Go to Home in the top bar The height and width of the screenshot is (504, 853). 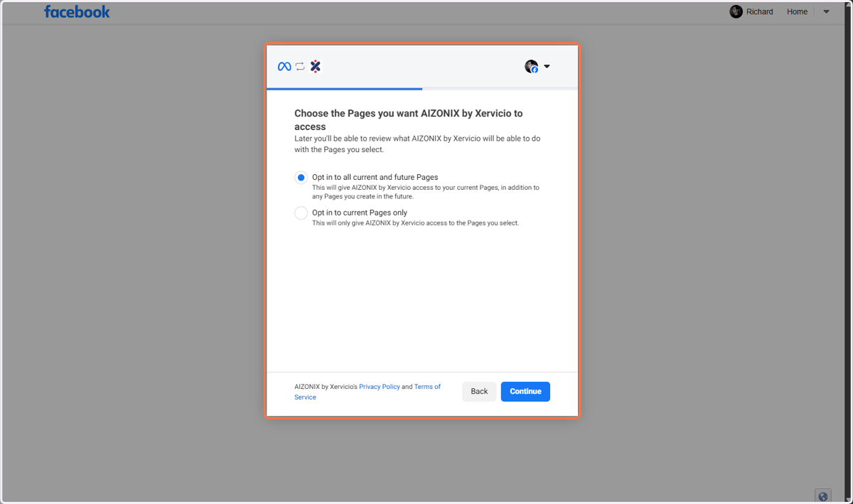[797, 11]
